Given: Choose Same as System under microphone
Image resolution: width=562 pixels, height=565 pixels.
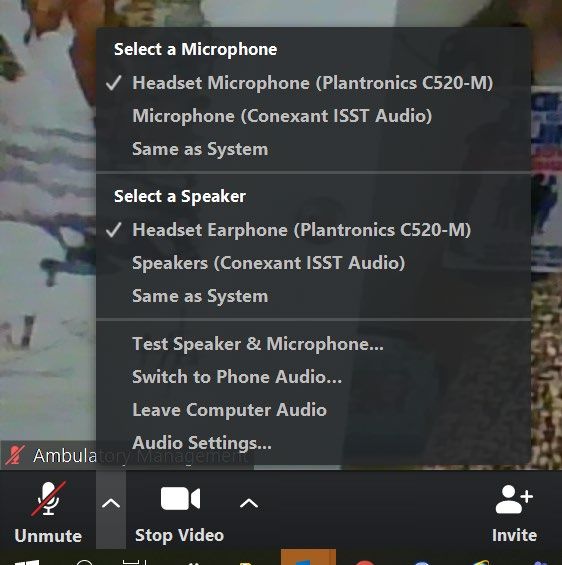Looking at the screenshot, I should point(313,149).
